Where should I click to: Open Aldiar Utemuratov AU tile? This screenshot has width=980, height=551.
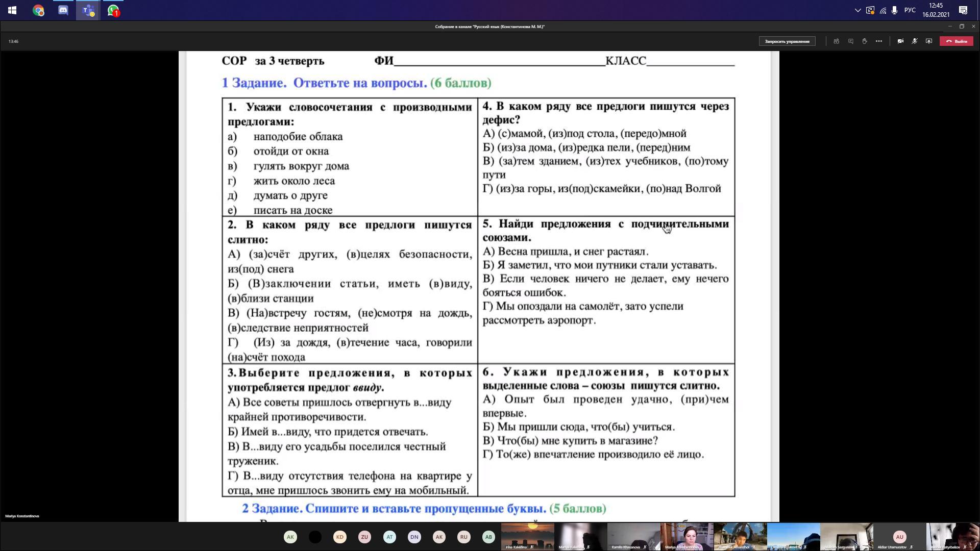click(899, 537)
